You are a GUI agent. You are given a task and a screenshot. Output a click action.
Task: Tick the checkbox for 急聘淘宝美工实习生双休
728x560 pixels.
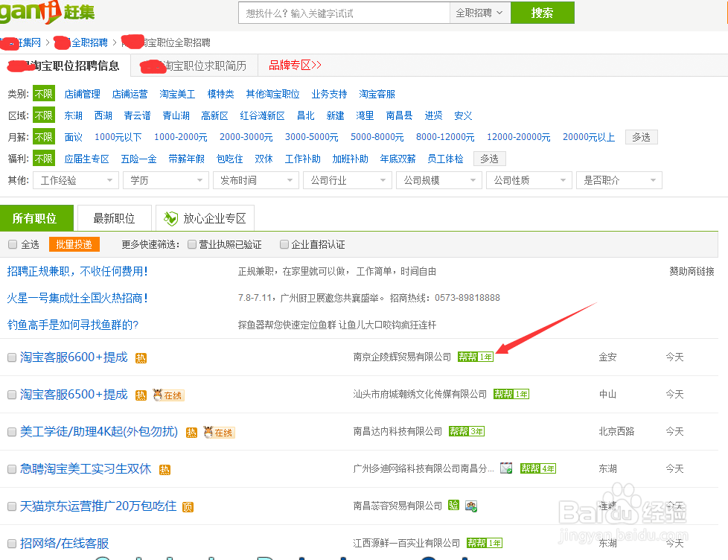tap(12, 469)
